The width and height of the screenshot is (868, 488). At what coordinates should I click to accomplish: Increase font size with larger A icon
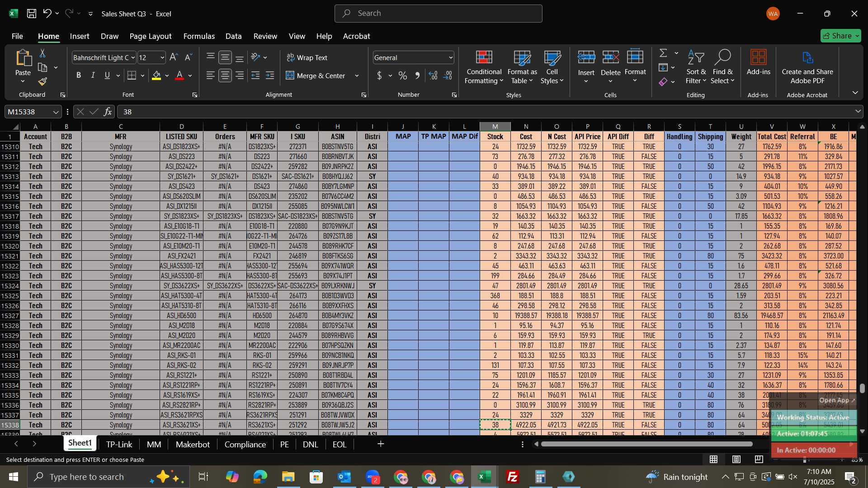pyautogui.click(x=174, y=57)
